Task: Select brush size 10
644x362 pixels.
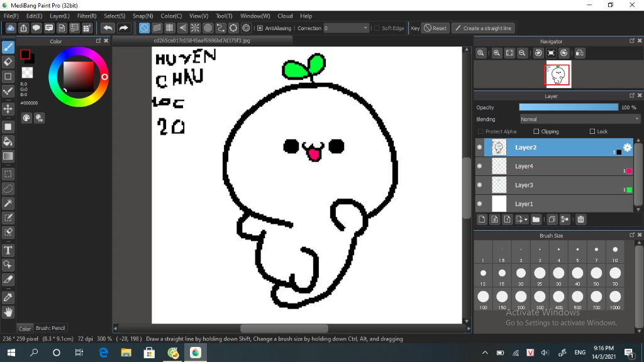Action: click(x=615, y=252)
